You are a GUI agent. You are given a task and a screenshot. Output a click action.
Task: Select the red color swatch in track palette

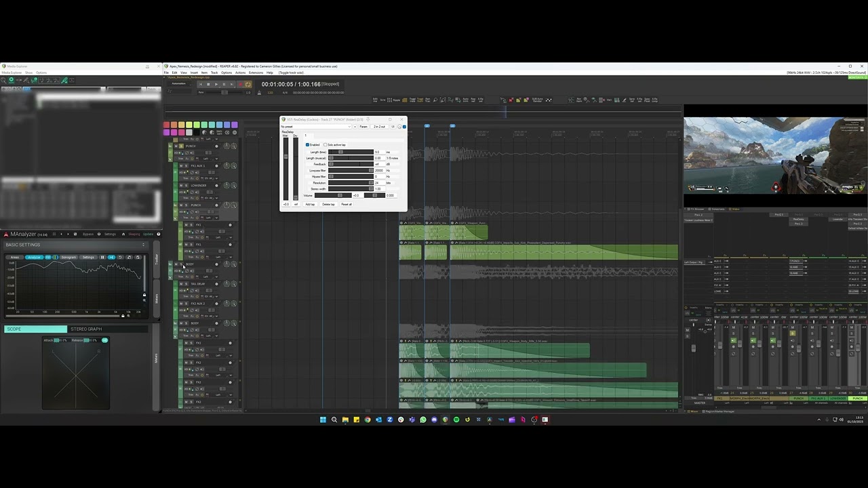click(x=167, y=125)
